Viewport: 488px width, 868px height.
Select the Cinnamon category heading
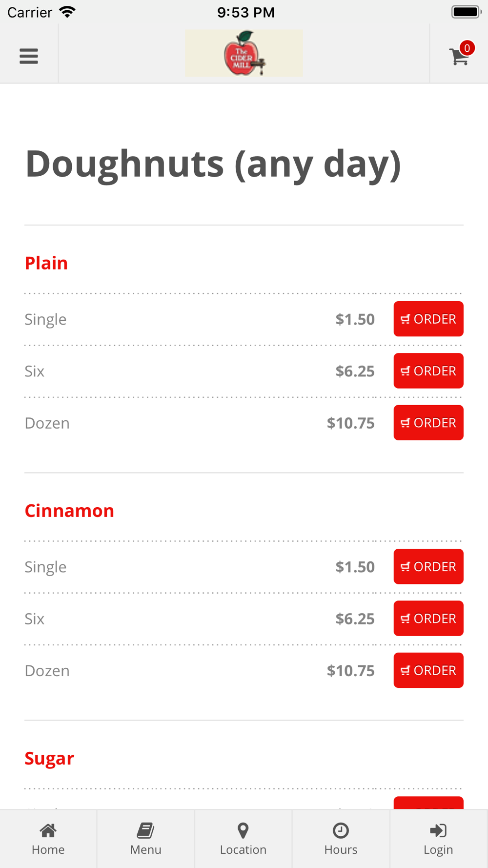click(x=69, y=511)
